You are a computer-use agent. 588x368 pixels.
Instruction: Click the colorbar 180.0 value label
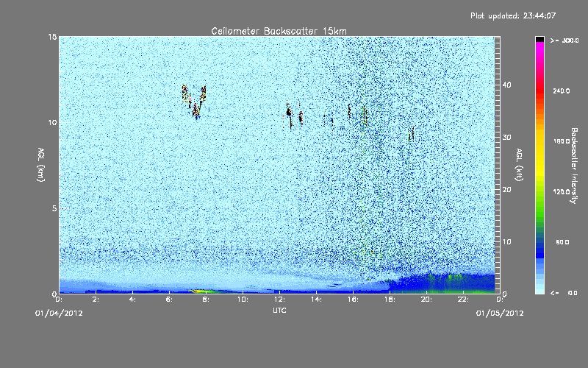(562, 141)
